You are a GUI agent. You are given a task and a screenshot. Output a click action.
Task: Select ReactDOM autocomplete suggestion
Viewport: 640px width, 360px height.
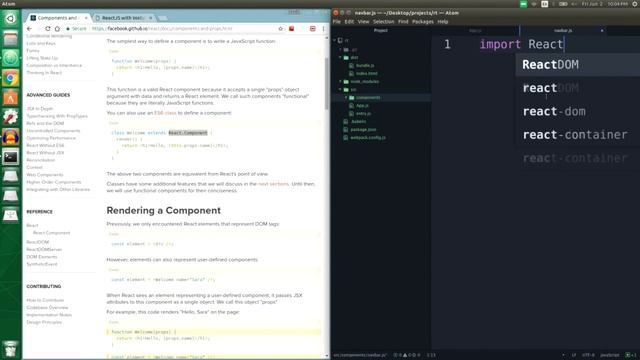click(x=577, y=64)
